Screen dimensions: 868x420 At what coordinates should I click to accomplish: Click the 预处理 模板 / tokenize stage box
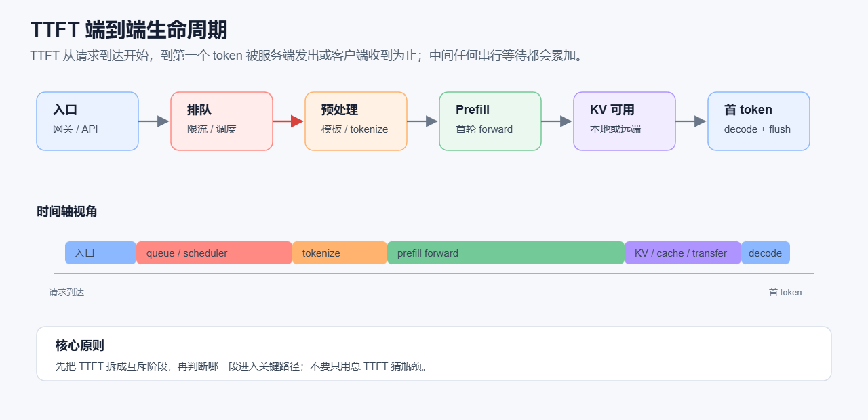tap(356, 121)
